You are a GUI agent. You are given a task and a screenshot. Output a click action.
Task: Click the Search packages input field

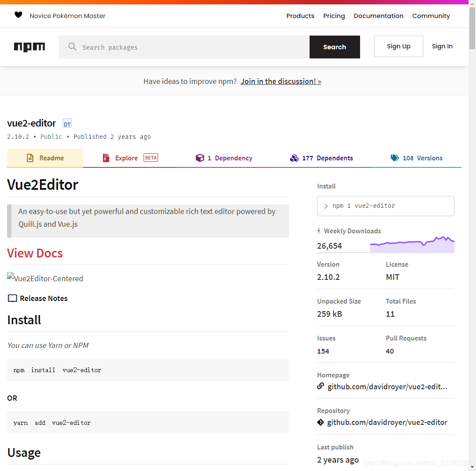click(x=184, y=47)
